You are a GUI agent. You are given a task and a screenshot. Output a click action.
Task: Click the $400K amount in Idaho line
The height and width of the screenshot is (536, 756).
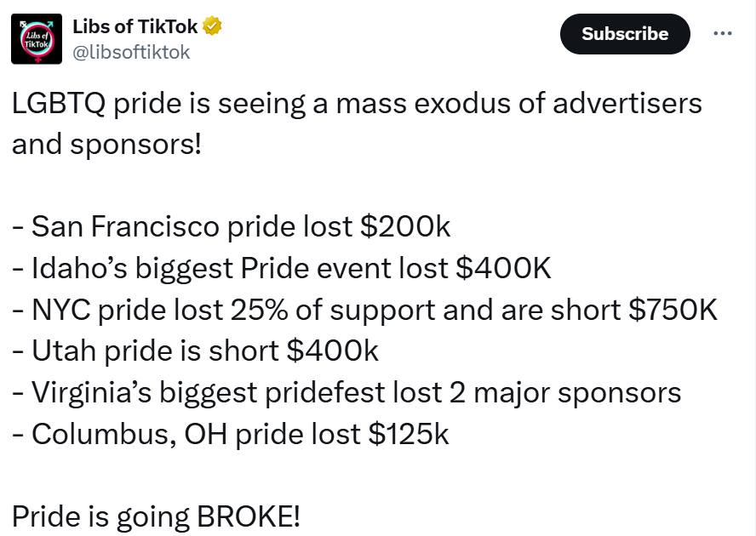point(503,269)
